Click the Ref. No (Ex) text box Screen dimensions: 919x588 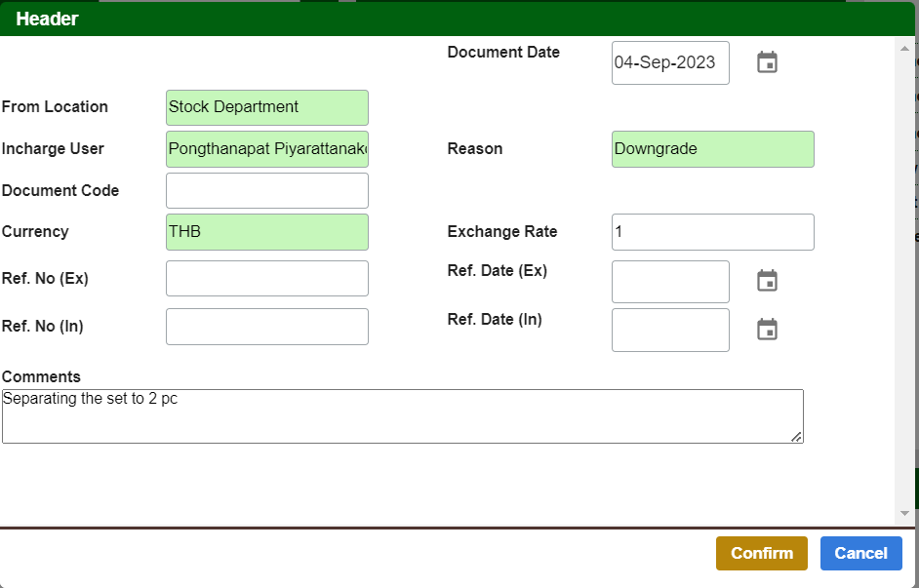point(267,279)
